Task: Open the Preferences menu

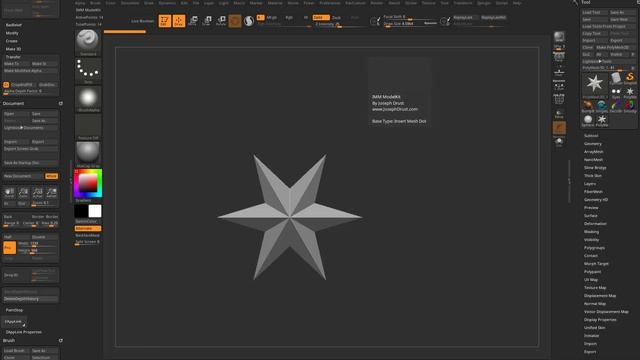Action: 330,3
